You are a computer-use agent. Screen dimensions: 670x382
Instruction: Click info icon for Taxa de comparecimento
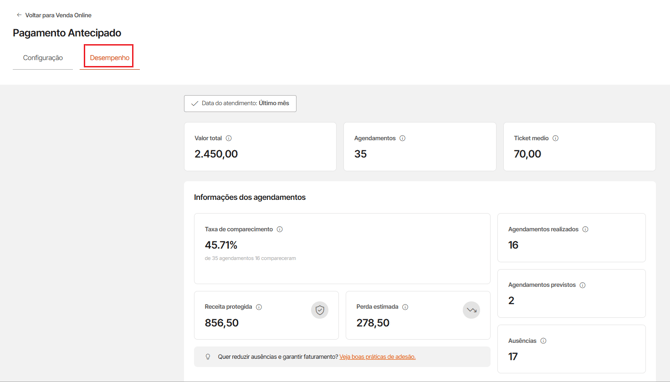click(279, 229)
